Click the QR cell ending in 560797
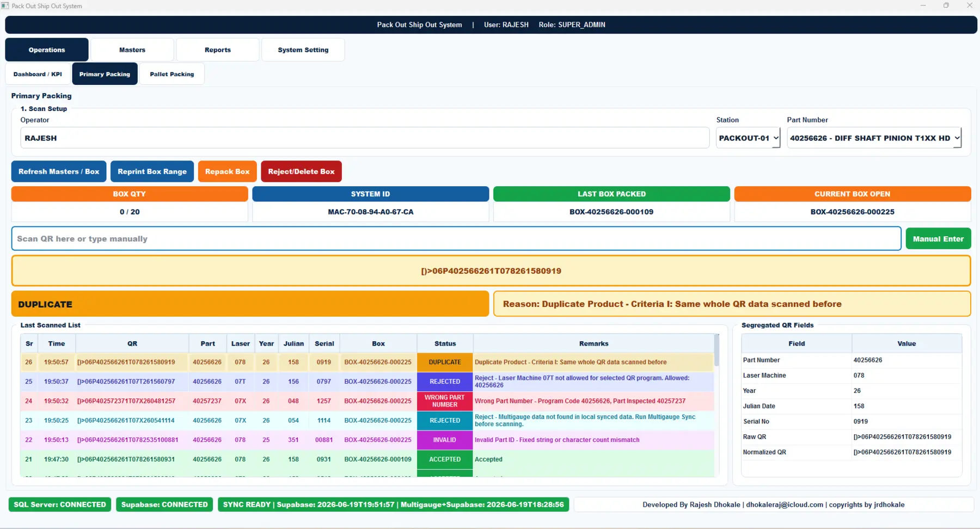Image resolution: width=980 pixels, height=529 pixels. click(x=132, y=382)
